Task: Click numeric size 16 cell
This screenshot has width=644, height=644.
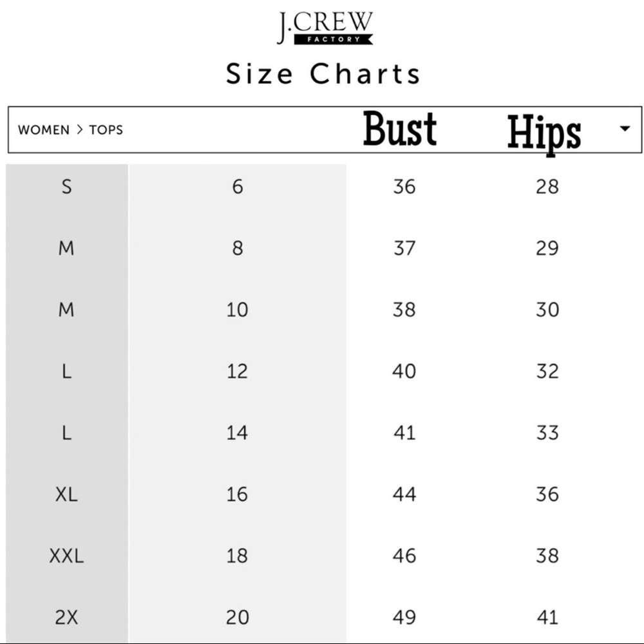Action: [238, 494]
